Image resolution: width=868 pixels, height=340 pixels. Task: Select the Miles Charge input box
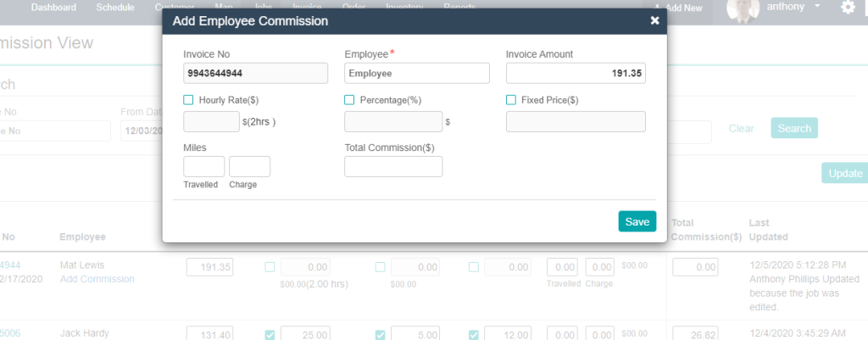(249, 167)
